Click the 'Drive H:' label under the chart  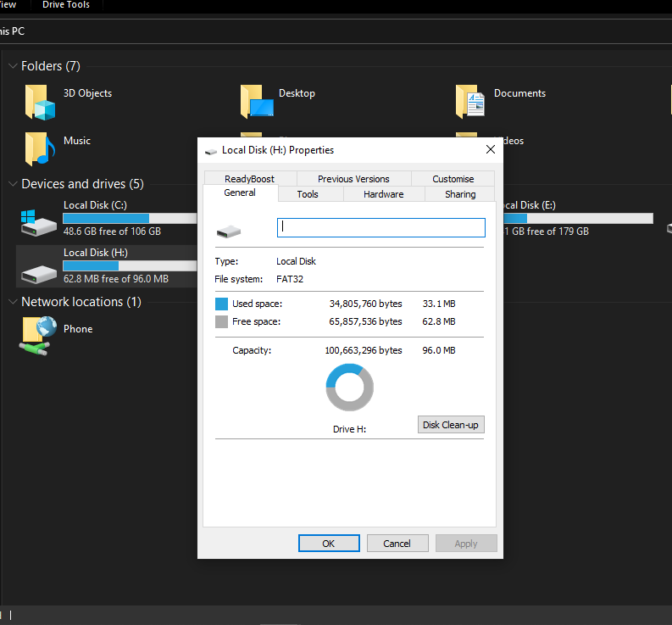click(350, 429)
